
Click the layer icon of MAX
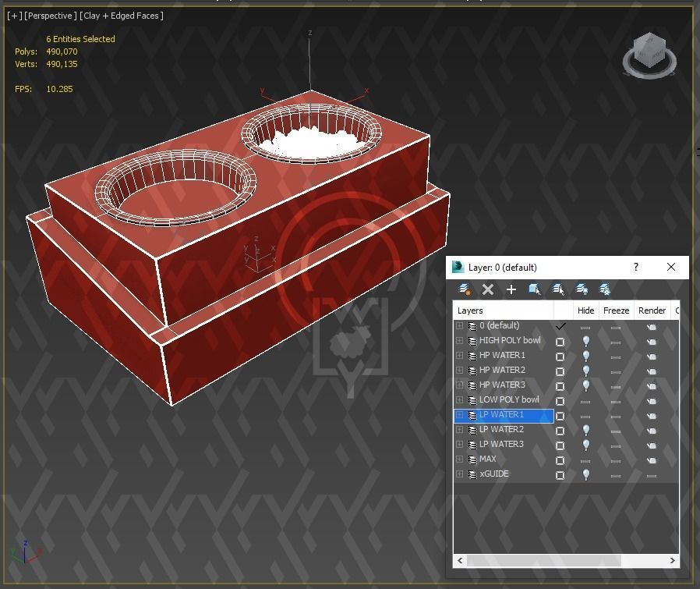point(472,459)
